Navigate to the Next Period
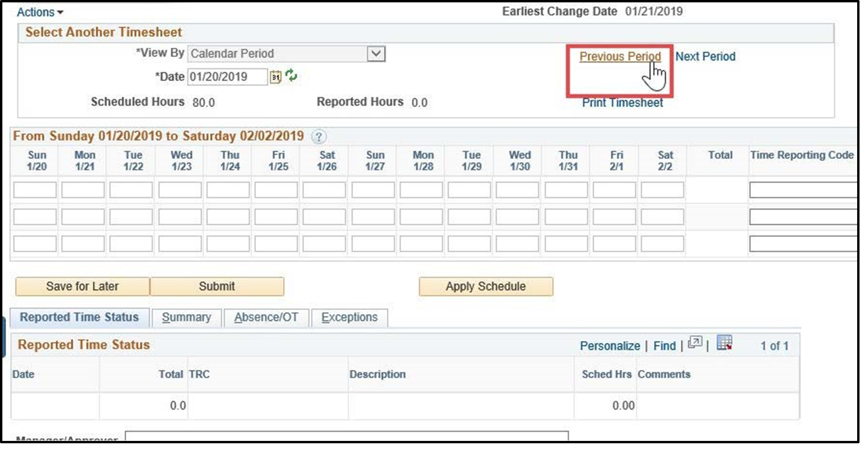 tap(705, 57)
